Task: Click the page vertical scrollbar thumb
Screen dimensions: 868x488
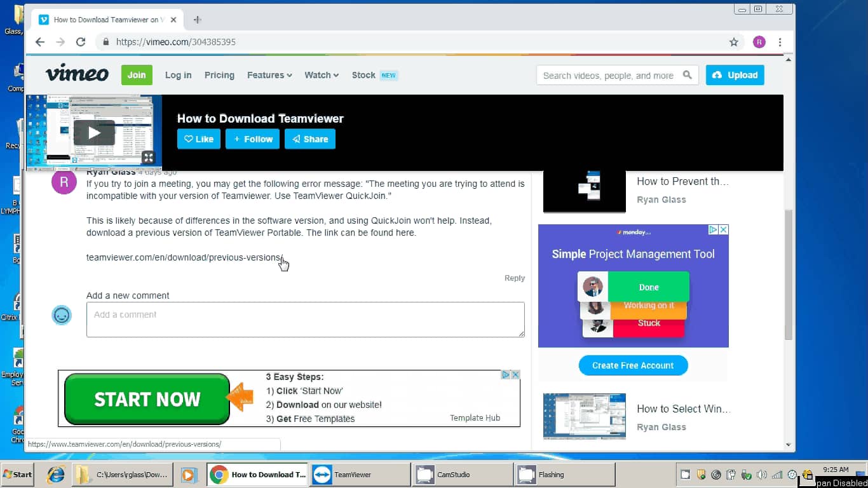Action: coord(789,274)
